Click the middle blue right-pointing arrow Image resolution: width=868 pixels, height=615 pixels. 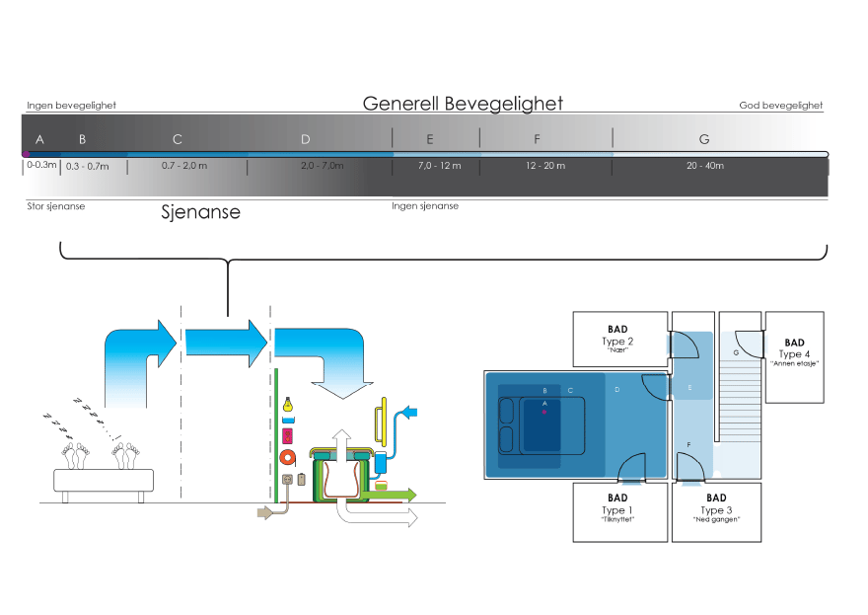pyautogui.click(x=226, y=342)
